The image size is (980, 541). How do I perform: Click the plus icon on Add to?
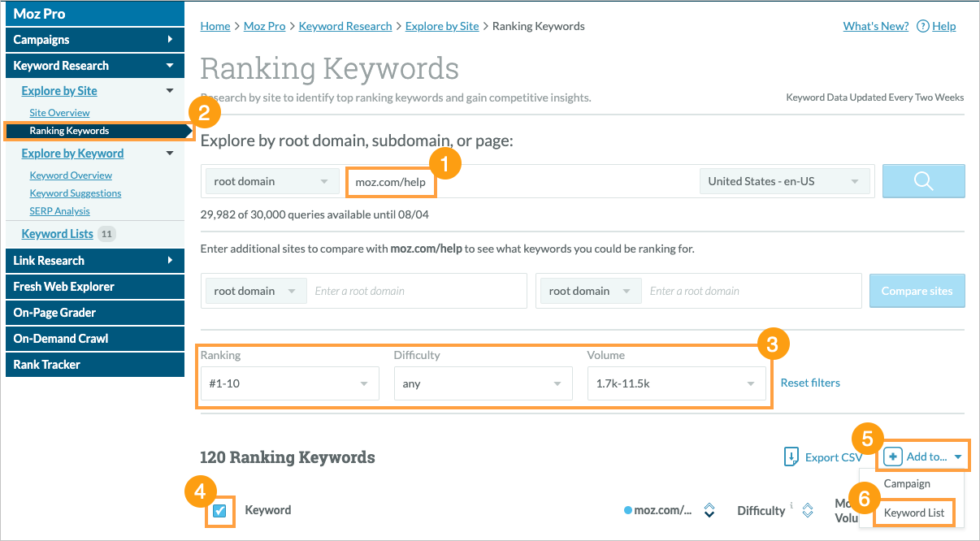coord(894,457)
